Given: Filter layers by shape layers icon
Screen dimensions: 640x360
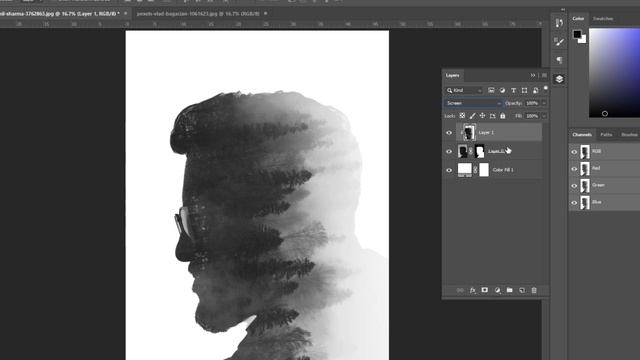Looking at the screenshot, I should click(x=524, y=90).
